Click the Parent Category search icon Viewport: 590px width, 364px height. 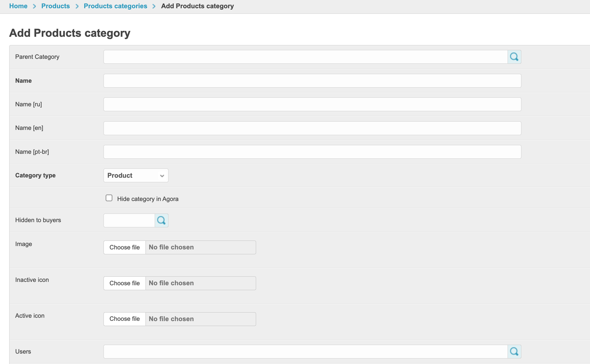point(514,57)
